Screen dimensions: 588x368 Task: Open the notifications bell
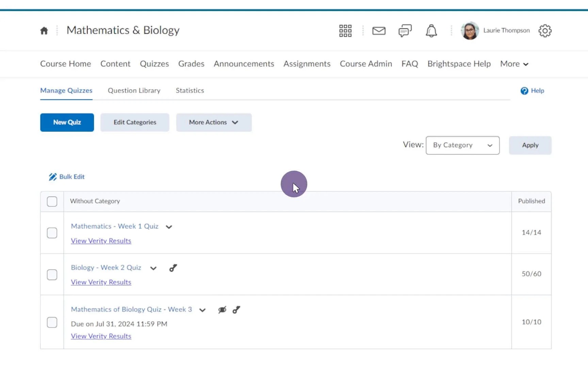tap(431, 30)
